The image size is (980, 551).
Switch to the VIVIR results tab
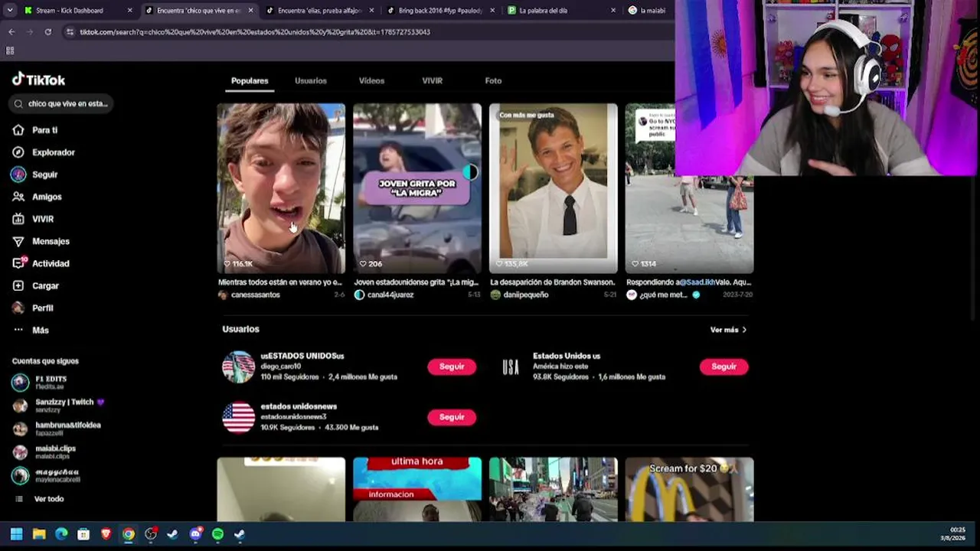pyautogui.click(x=432, y=81)
